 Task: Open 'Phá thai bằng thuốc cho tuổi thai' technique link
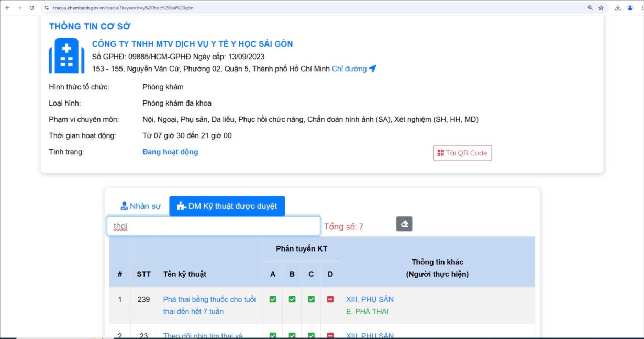click(209, 306)
